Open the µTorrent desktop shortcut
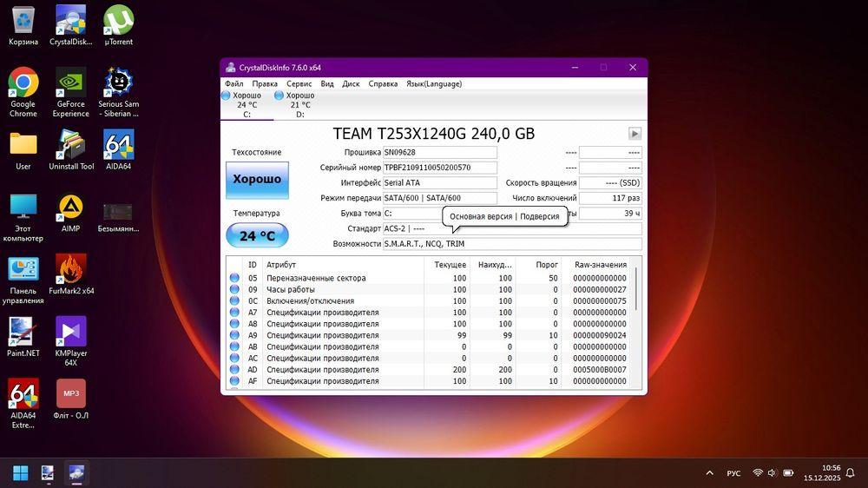 coord(118,25)
